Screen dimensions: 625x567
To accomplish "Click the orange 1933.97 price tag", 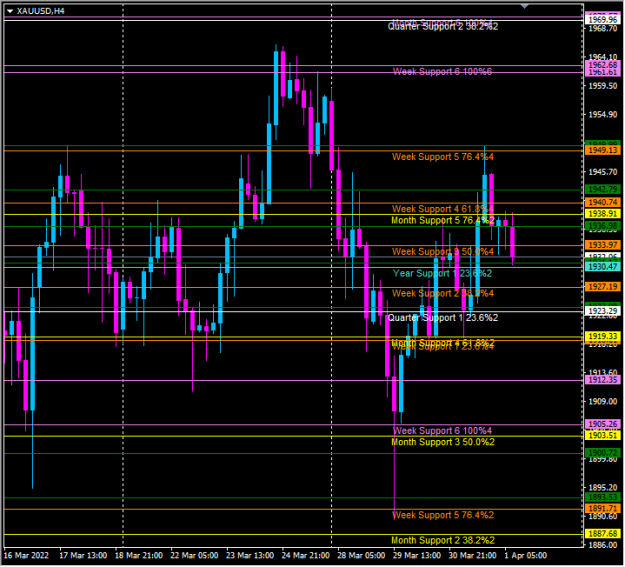I will click(603, 245).
